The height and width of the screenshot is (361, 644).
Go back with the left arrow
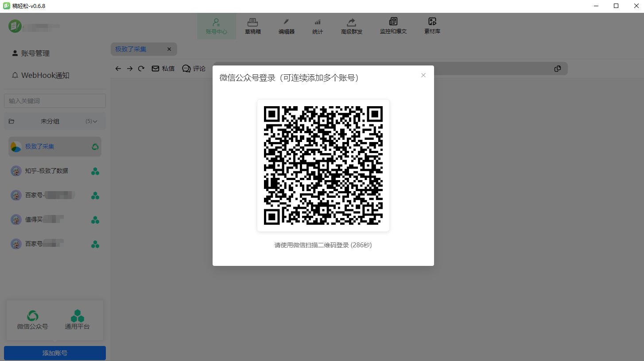point(118,69)
